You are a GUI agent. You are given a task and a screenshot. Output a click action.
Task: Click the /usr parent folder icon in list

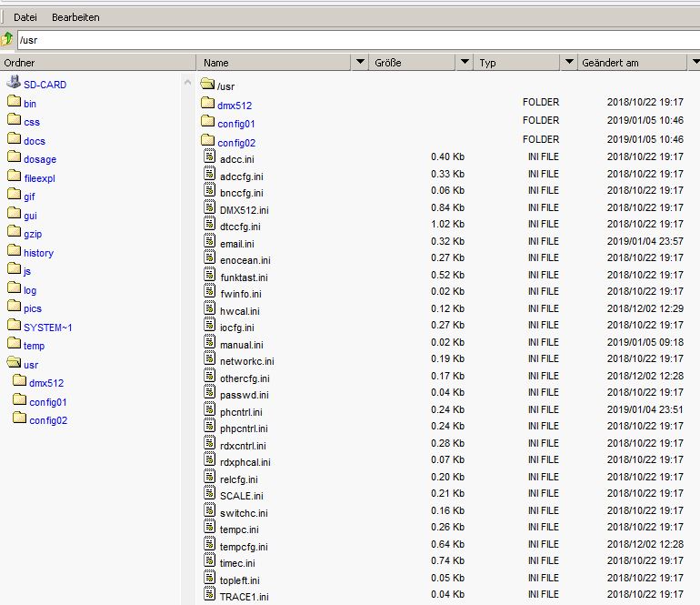(x=207, y=83)
